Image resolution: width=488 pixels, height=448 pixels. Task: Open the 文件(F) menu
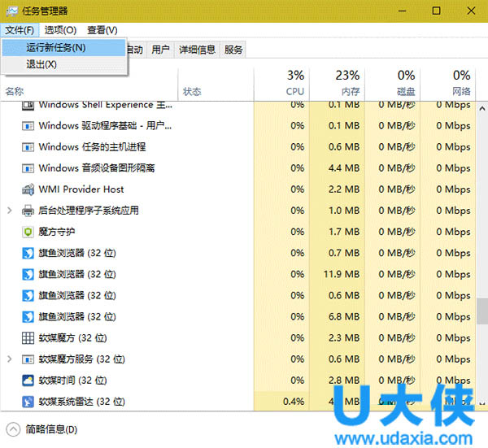20,30
